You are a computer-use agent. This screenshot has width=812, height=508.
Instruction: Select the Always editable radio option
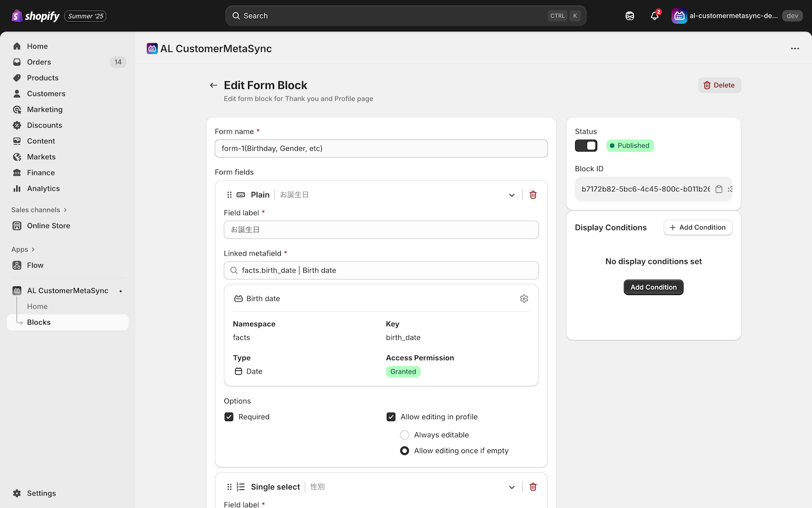[404, 435]
